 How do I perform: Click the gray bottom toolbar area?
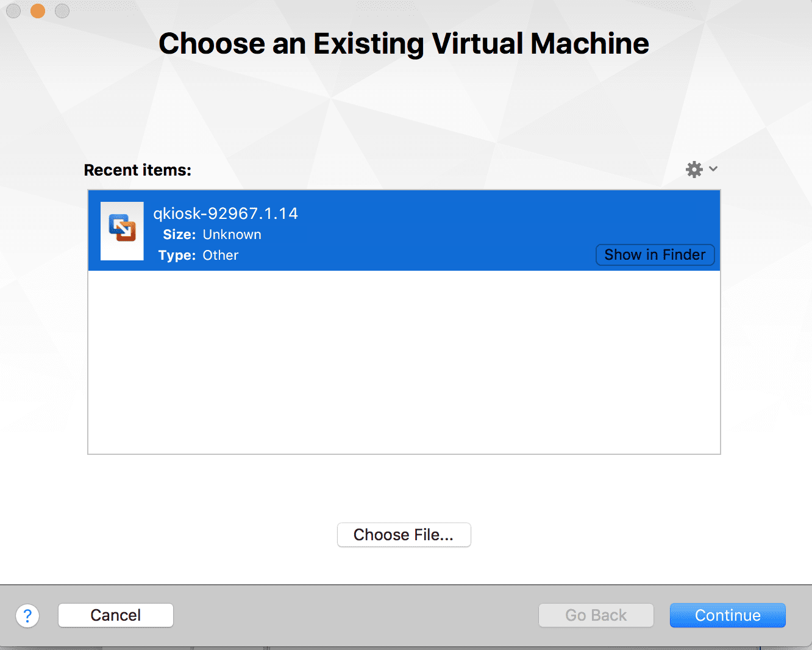pos(366,615)
